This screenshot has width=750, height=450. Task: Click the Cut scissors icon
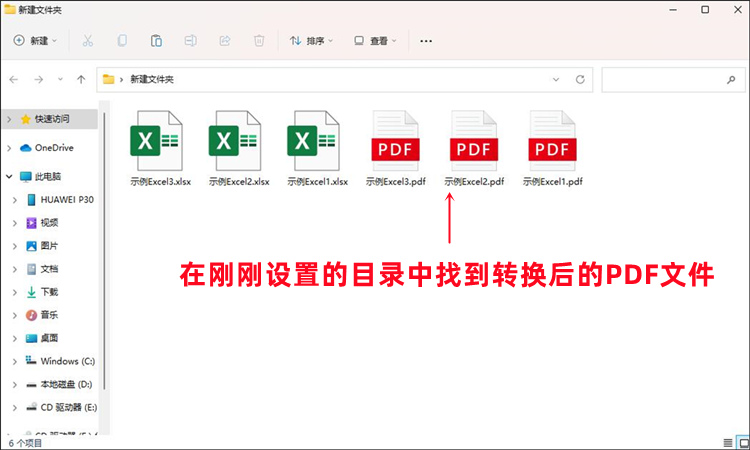pyautogui.click(x=88, y=41)
